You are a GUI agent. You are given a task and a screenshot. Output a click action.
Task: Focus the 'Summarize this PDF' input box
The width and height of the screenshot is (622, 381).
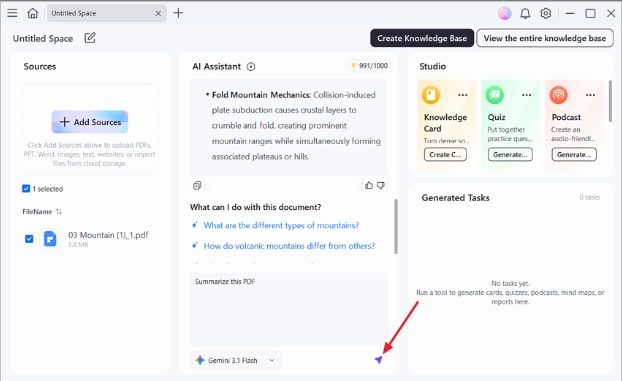point(289,310)
